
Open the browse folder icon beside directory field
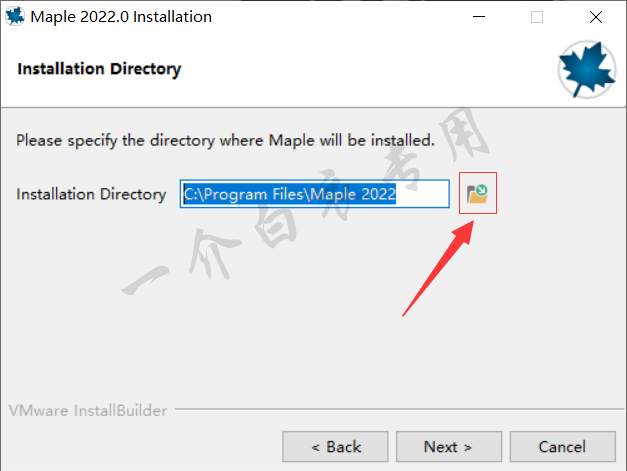pyautogui.click(x=477, y=194)
